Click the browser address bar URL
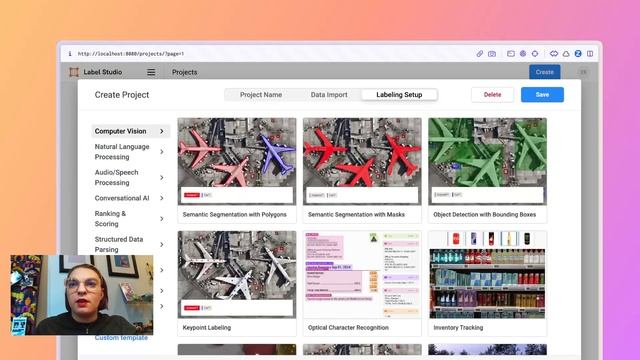Screen dimensions: 640x360 pyautogui.click(x=131, y=53)
